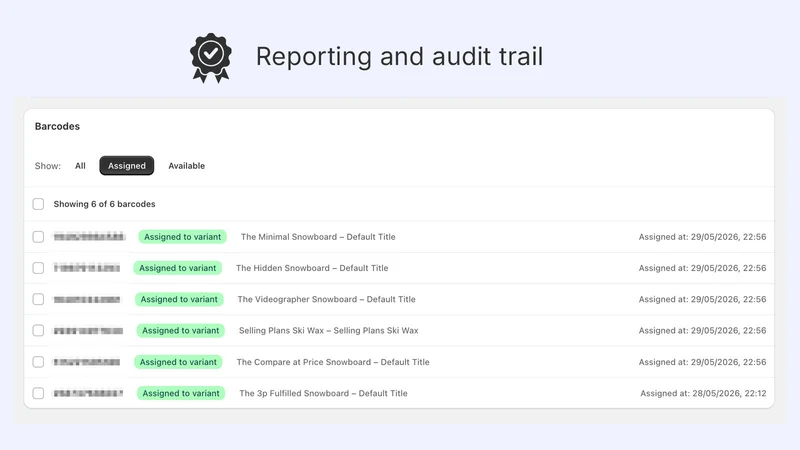800x450 pixels.
Task: Click Assigned to variant badge for Hidden Snowboard
Action: [x=178, y=268]
